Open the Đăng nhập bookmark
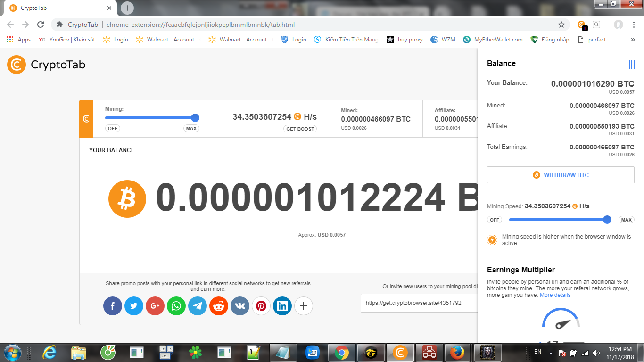The height and width of the screenshot is (362, 644). [x=550, y=40]
